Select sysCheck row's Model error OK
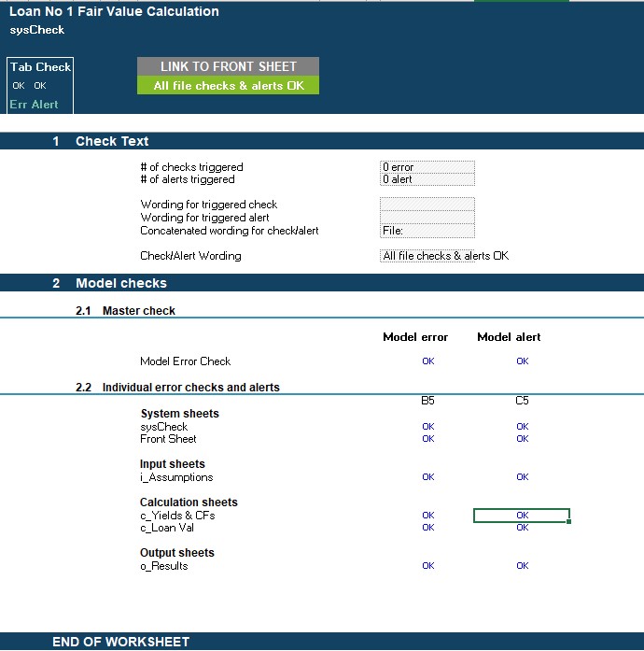The height and width of the screenshot is (651, 644). (x=428, y=427)
